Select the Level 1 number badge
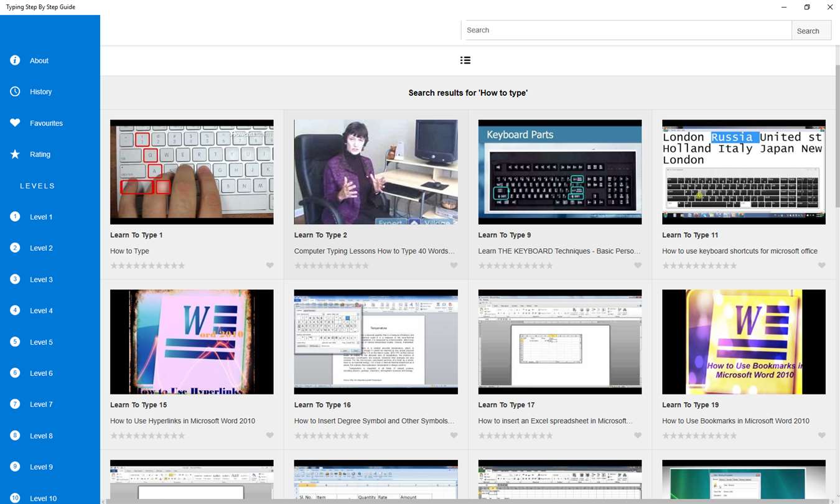Image resolution: width=840 pixels, height=504 pixels. [15, 217]
